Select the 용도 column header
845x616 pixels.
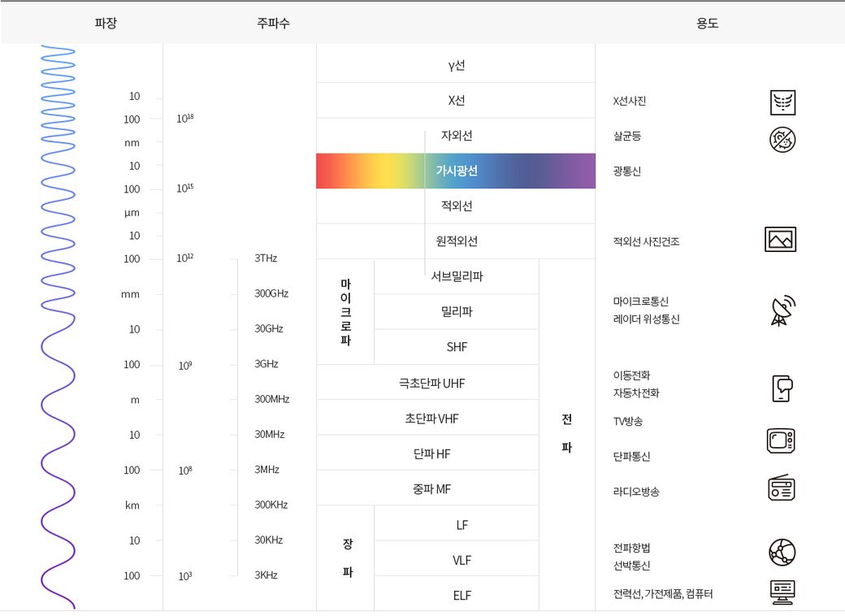(x=707, y=23)
